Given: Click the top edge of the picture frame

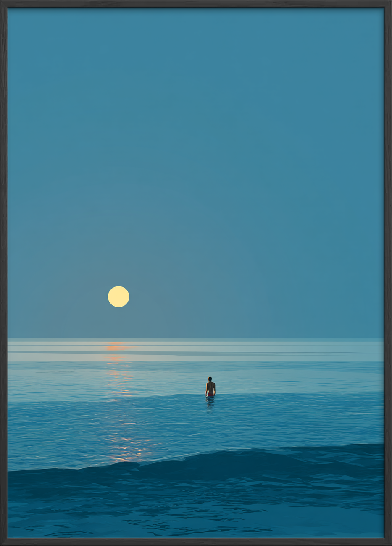Looking at the screenshot, I should [x=196, y=3].
